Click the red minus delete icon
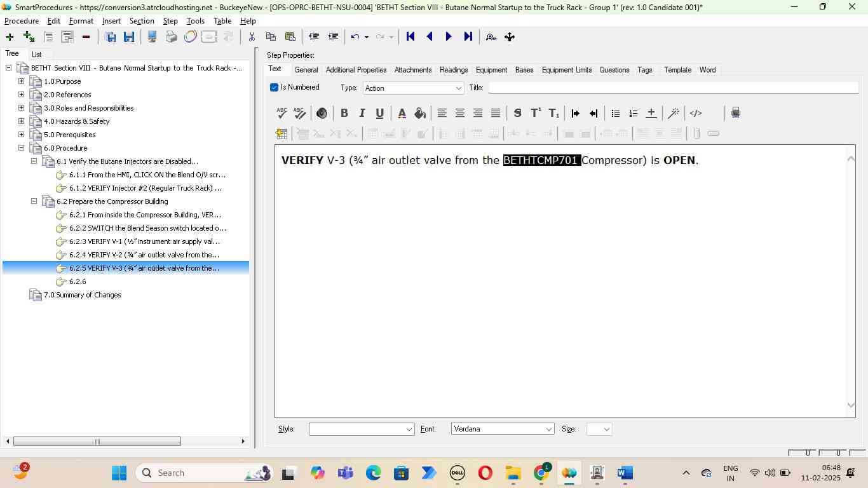Screen dimensions: 868x488 (86, 37)
